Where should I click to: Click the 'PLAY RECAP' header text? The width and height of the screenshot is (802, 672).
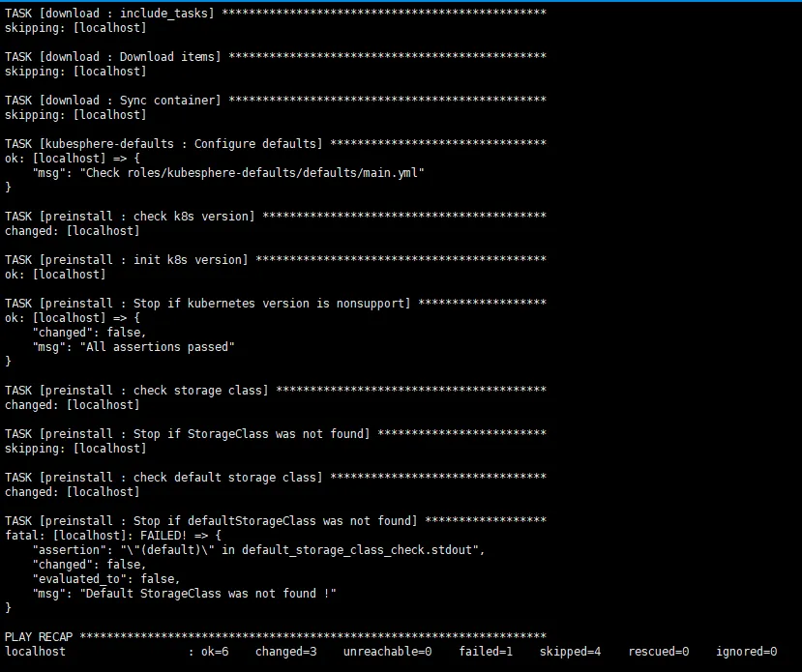[x=40, y=636]
